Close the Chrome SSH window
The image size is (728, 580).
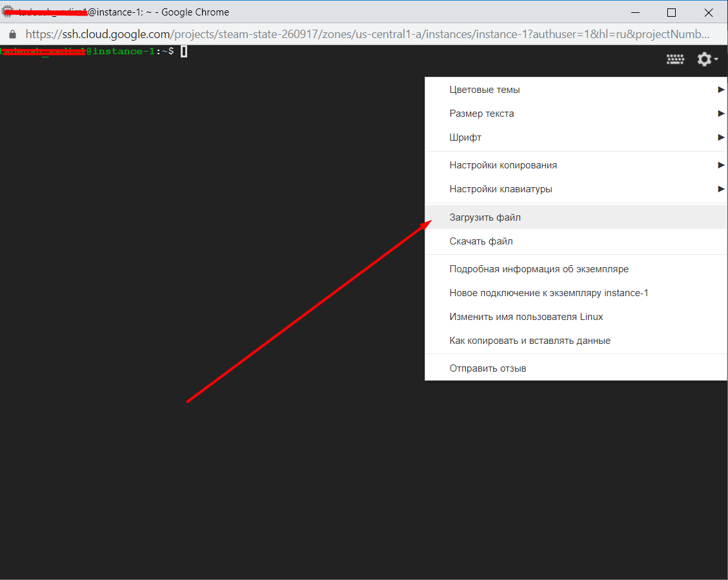[709, 12]
